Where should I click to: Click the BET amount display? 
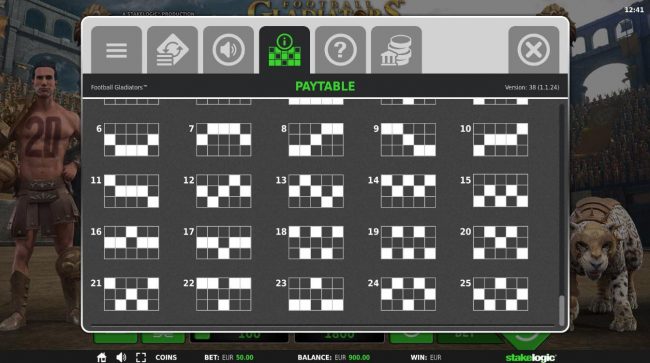tap(229, 357)
